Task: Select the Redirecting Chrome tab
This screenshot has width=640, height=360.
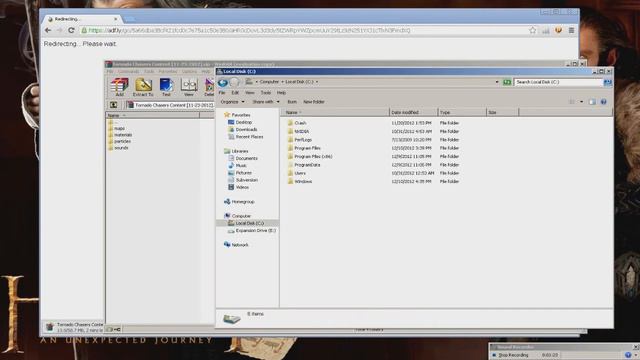Action: 83,19
